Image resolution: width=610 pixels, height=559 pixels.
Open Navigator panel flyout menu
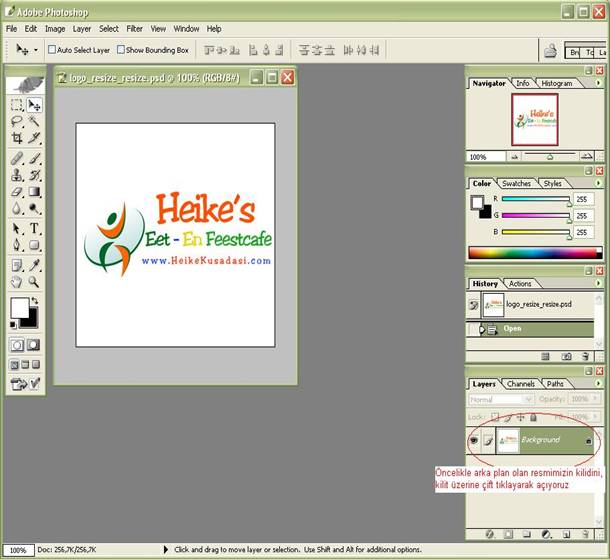pos(598,82)
